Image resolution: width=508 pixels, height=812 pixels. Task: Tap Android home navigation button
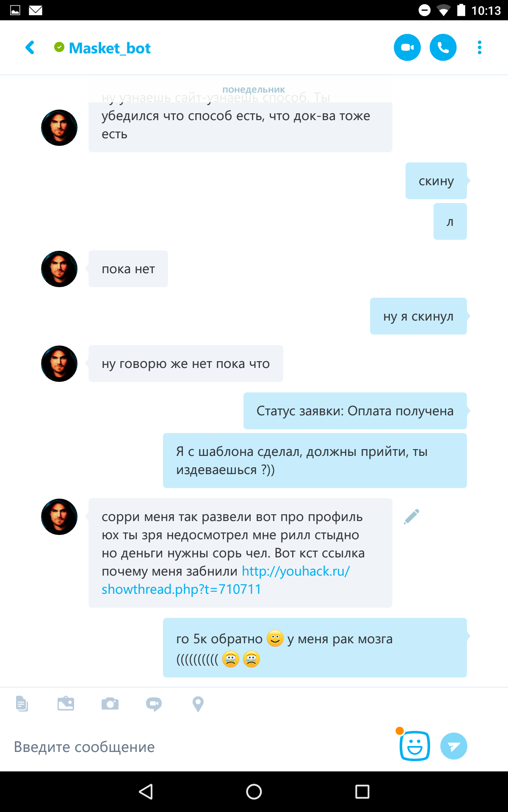(x=254, y=792)
